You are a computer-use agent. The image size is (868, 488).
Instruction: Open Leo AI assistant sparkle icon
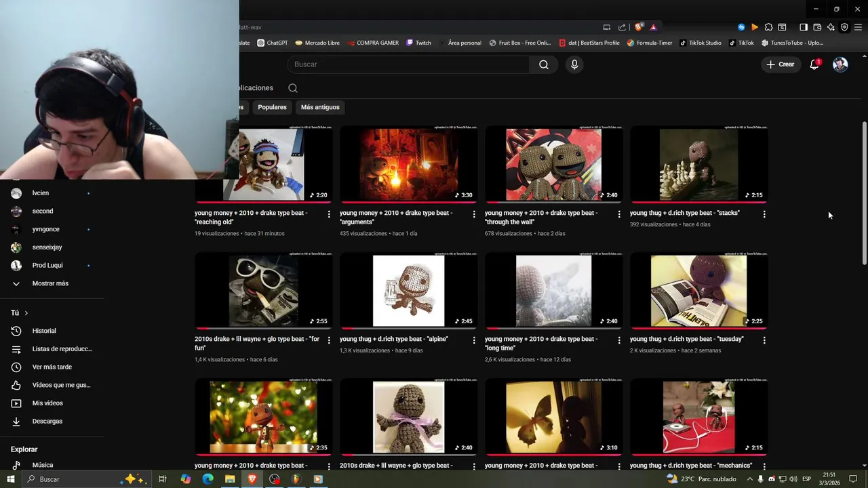(x=831, y=27)
